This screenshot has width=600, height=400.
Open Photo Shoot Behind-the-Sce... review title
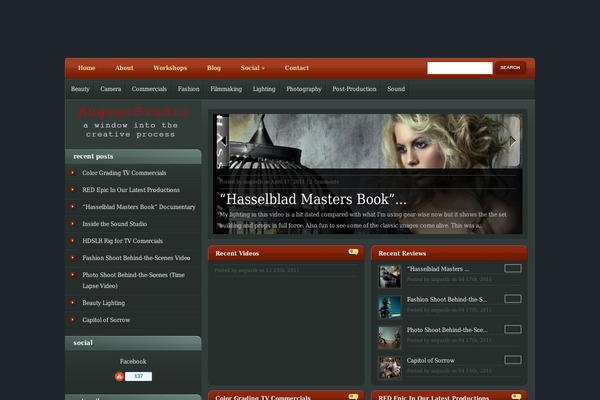pyautogui.click(x=447, y=330)
